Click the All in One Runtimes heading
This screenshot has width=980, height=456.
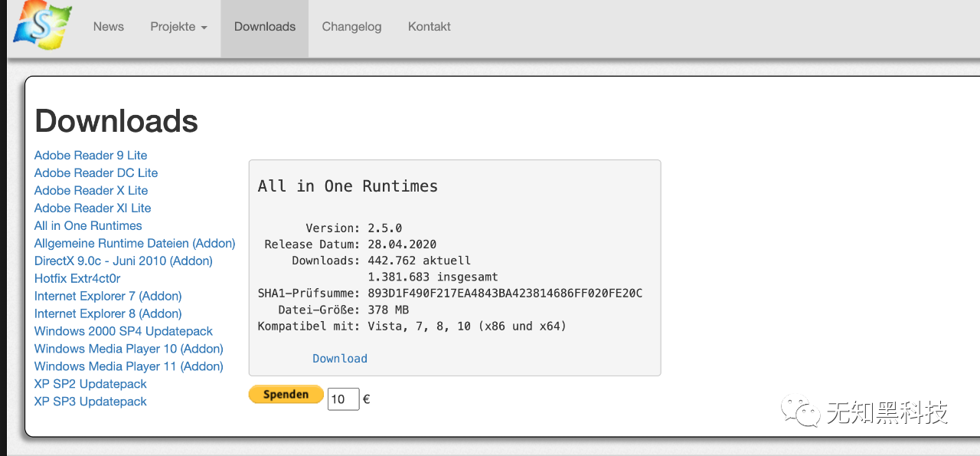[348, 186]
